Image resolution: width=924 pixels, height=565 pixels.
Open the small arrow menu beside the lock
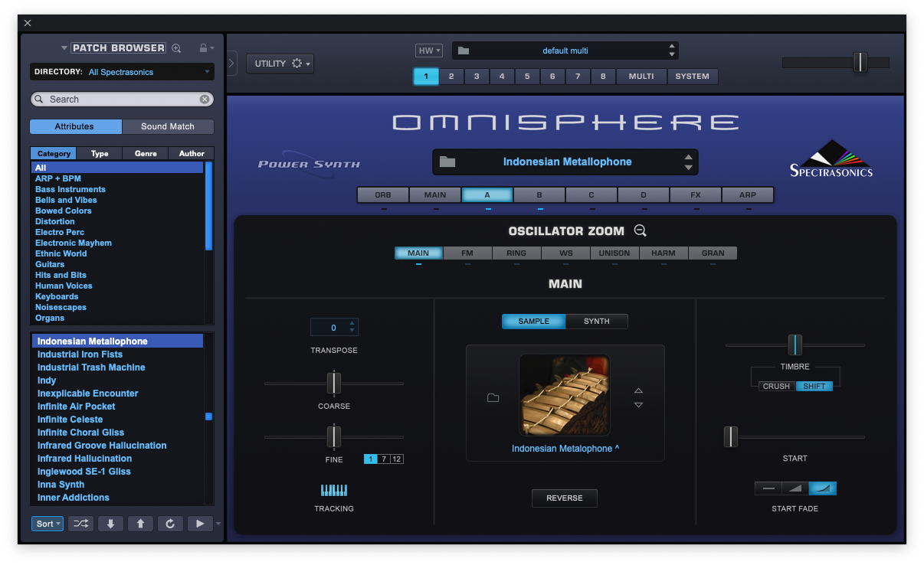pos(212,48)
